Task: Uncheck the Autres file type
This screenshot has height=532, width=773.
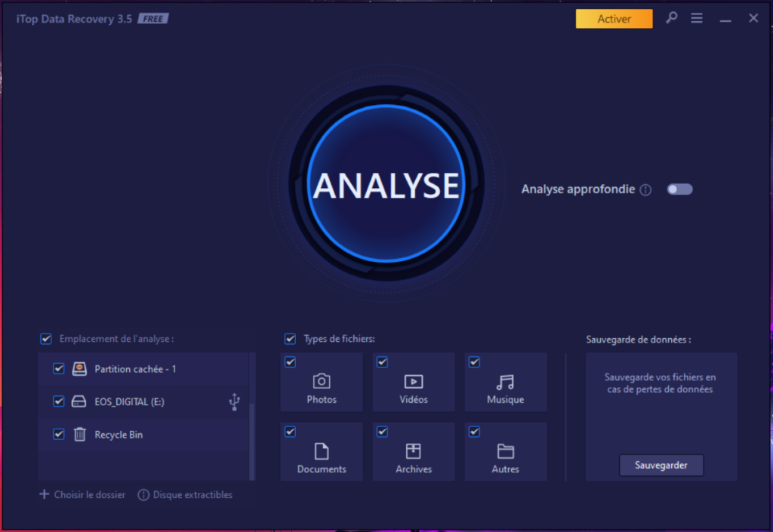Action: (x=474, y=432)
